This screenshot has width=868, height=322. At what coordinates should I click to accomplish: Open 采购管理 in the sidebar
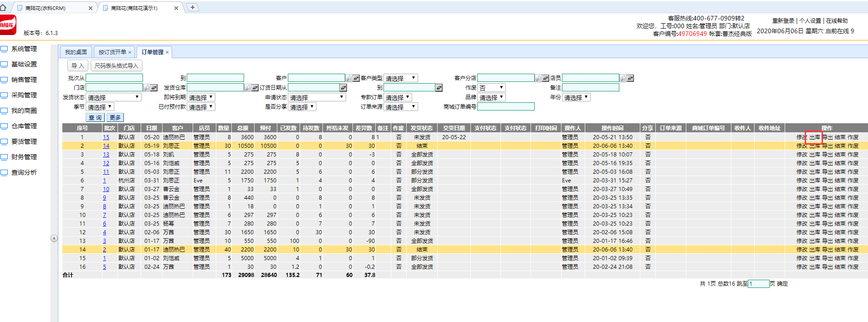24,95
